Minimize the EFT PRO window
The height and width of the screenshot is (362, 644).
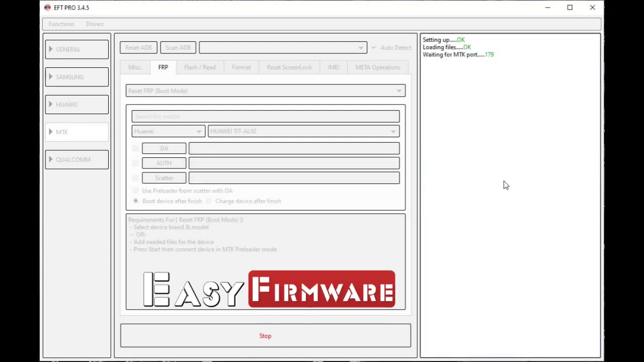coord(547,8)
